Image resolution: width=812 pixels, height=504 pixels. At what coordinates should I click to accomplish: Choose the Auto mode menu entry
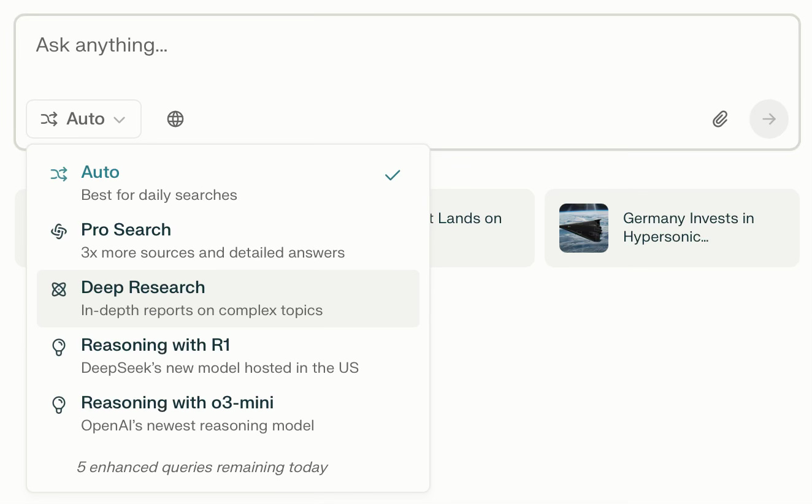tap(100, 172)
